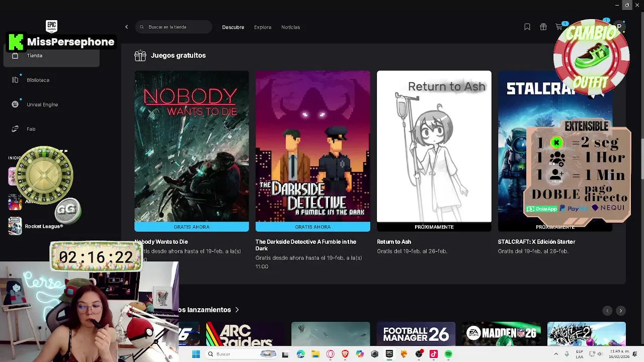644x362 pixels.
Task: Open The Darkside Detective cover art
Action: (313, 146)
